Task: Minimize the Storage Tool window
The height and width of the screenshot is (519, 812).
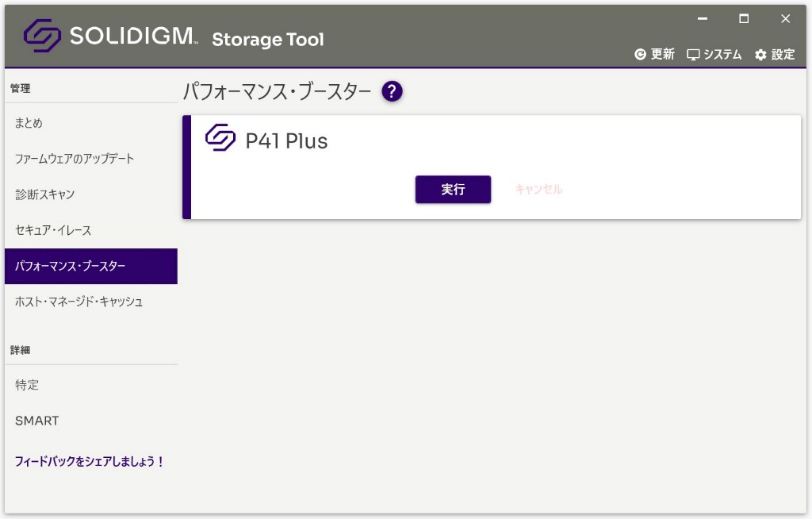Action: [x=703, y=18]
